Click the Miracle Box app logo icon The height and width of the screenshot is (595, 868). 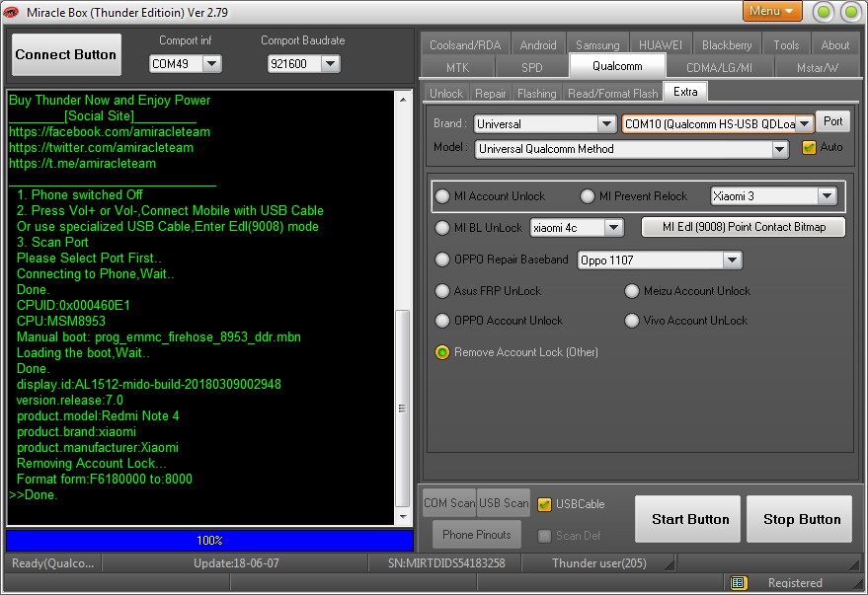pyautogui.click(x=11, y=12)
